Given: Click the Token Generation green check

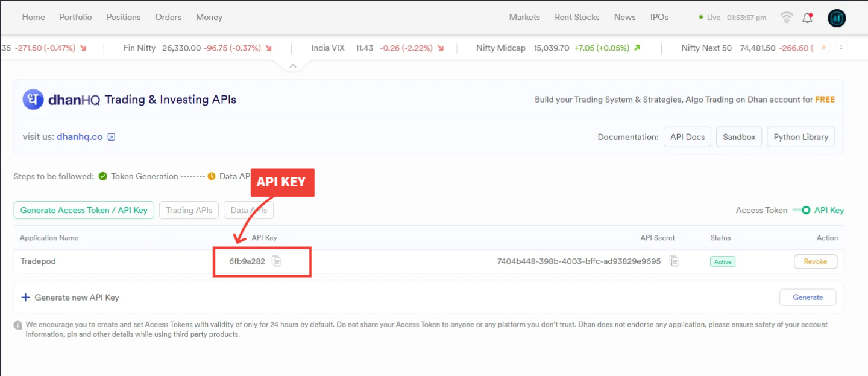Looking at the screenshot, I should click(x=103, y=176).
